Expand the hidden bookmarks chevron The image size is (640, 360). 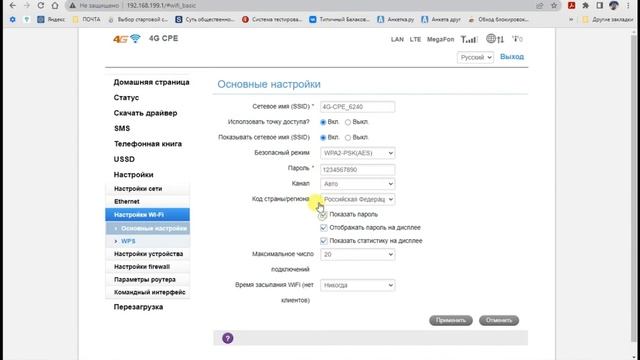click(x=571, y=19)
